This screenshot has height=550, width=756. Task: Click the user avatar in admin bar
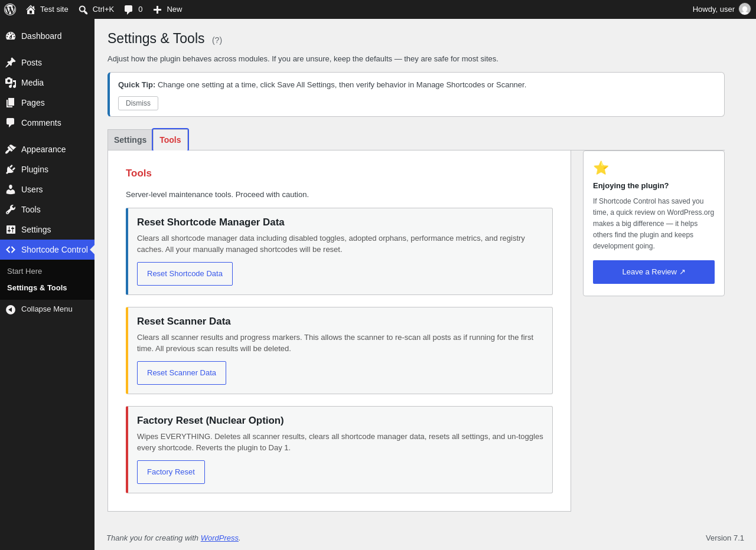coord(745,9)
